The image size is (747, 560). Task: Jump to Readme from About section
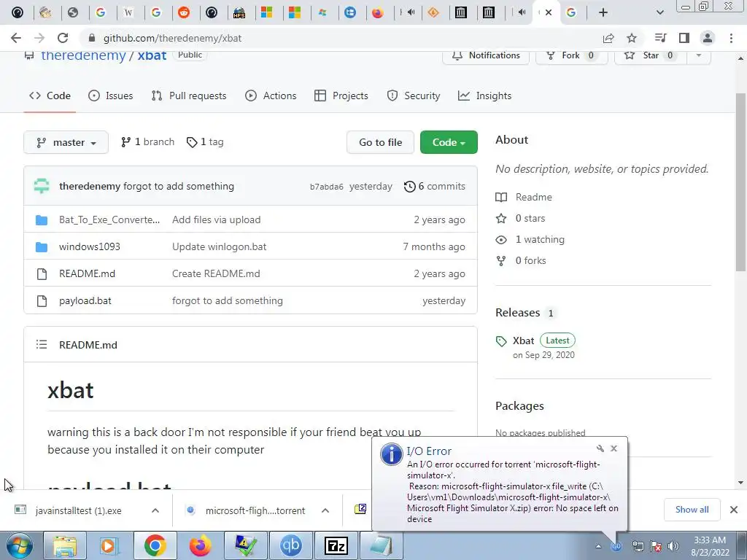524,197
